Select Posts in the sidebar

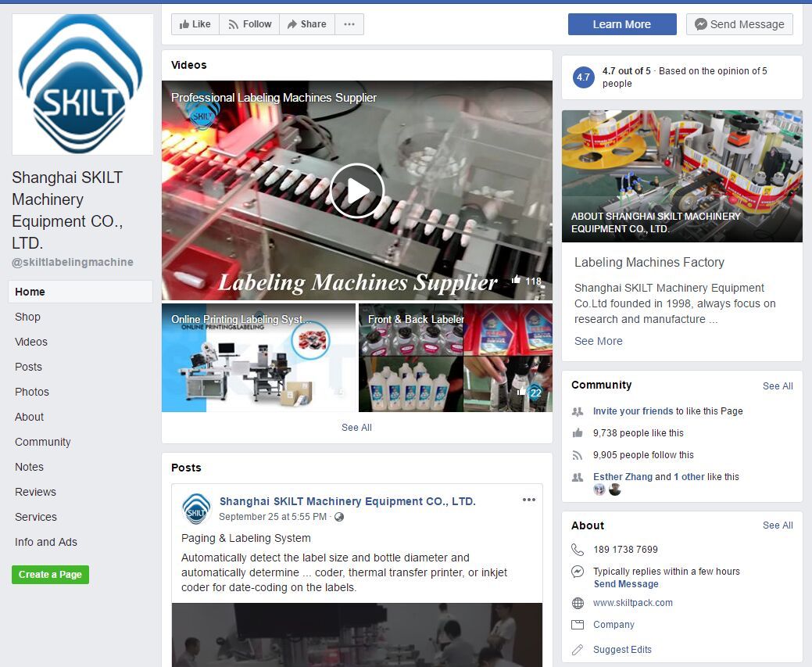click(28, 367)
